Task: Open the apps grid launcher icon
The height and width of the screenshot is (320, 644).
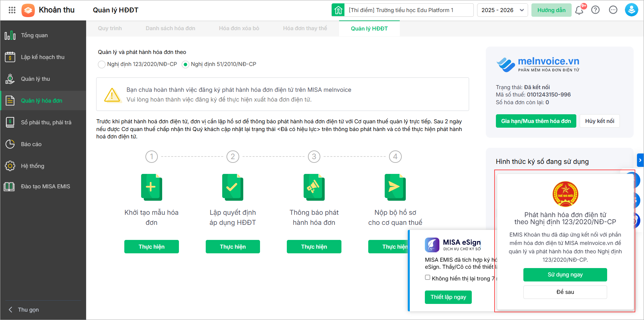Action: tap(12, 10)
